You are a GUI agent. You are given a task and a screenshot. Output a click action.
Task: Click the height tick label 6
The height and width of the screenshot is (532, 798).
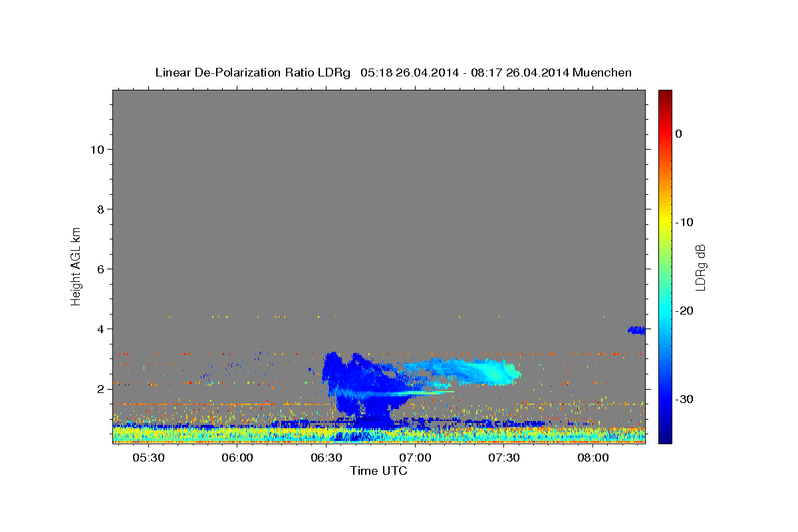(100, 269)
